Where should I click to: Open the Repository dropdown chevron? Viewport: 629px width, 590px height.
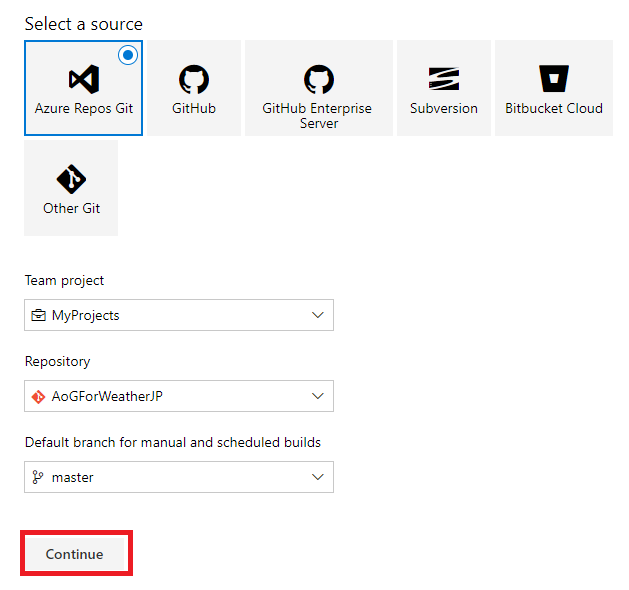(x=318, y=396)
